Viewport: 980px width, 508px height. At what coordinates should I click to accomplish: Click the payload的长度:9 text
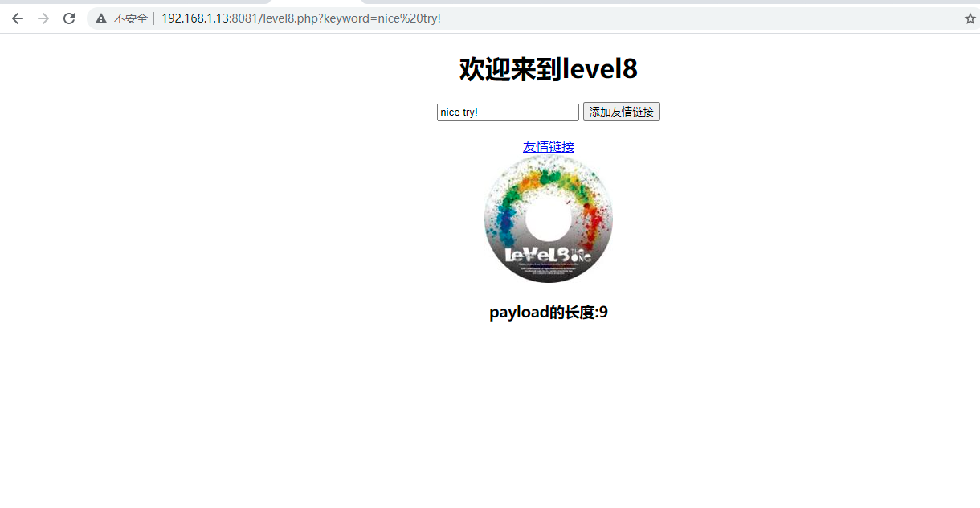point(549,313)
